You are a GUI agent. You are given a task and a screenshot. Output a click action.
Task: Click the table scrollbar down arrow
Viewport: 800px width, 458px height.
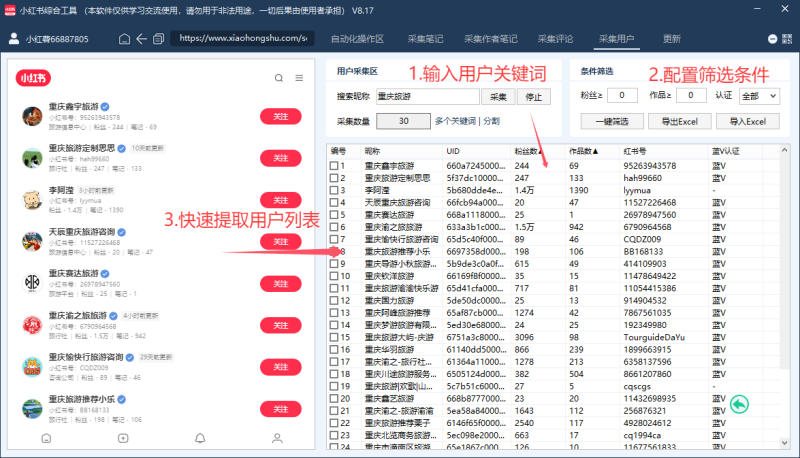[x=784, y=443]
